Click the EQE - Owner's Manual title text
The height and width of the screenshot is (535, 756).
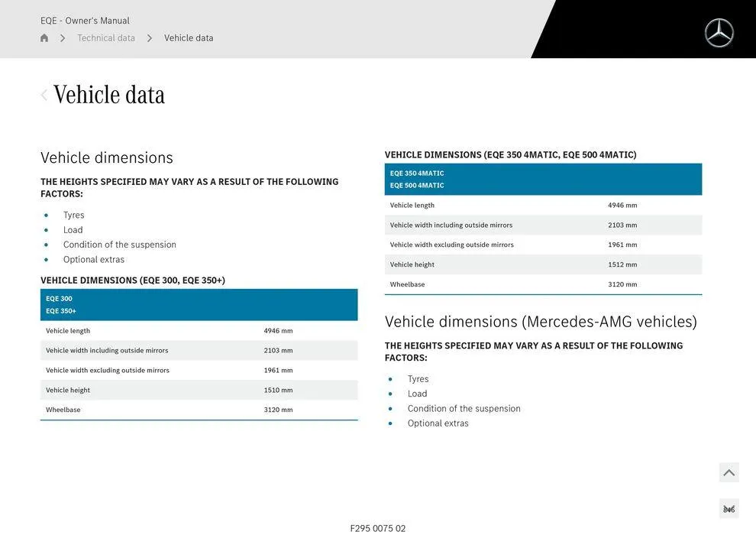pyautogui.click(x=85, y=21)
